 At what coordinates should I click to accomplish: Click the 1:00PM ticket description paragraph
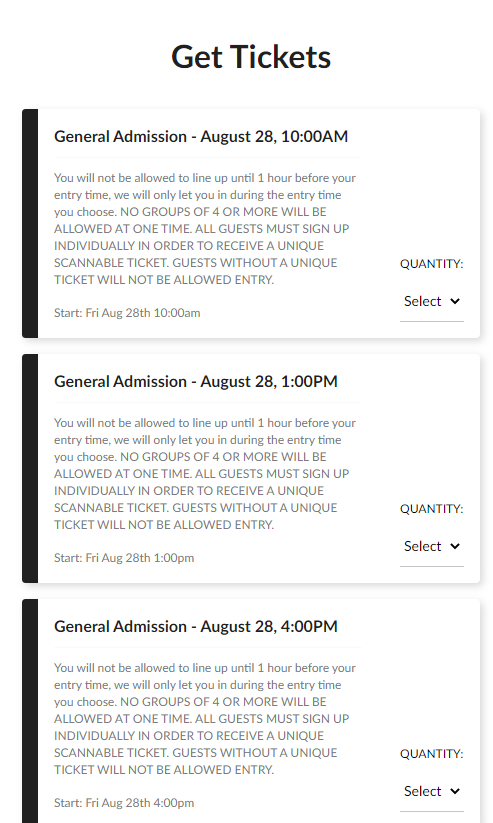tap(205, 474)
